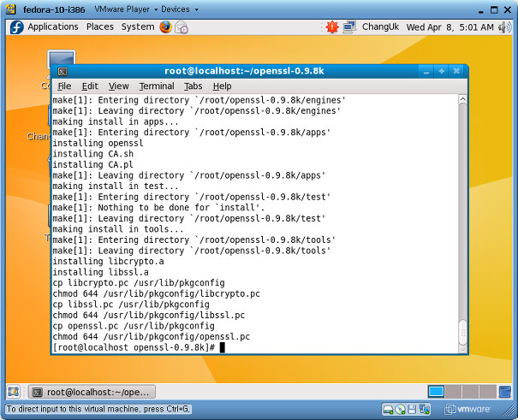Click the ChangUk user switcher
The height and width of the screenshot is (420, 518).
380,27
